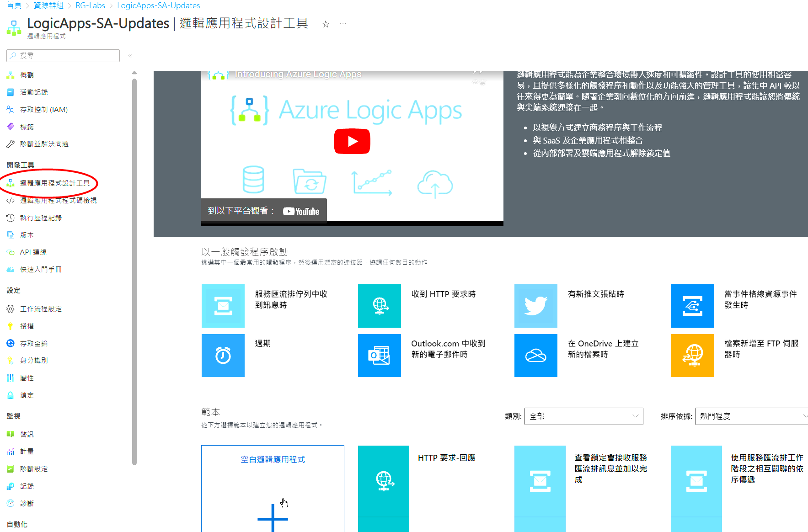Click the 診斷設定 icon

point(11,468)
